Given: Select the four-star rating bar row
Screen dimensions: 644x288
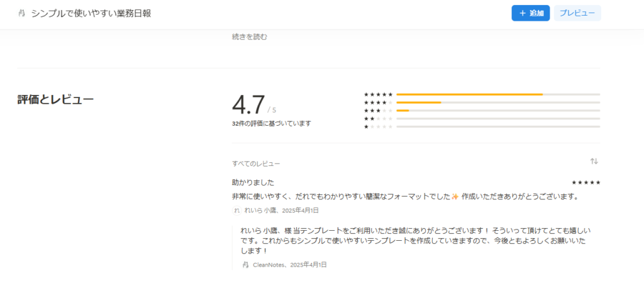Looking at the screenshot, I should click(482, 102).
